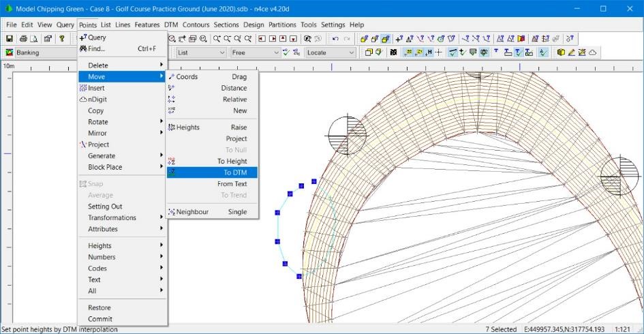Click the cloud icon at toolbar end

(x=592, y=52)
